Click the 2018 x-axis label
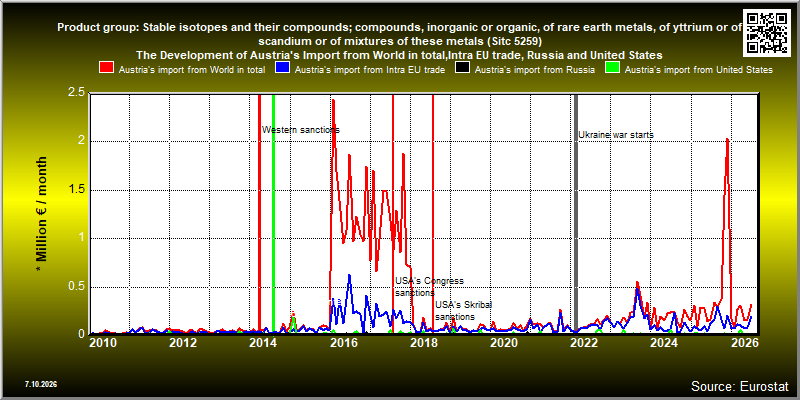 pyautogui.click(x=423, y=344)
